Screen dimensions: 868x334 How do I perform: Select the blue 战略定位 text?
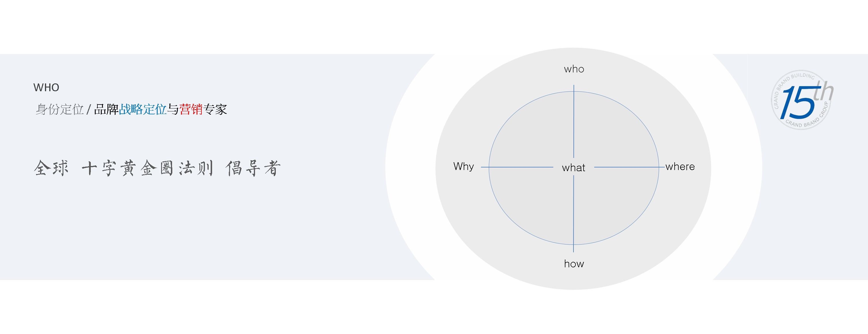point(143,109)
